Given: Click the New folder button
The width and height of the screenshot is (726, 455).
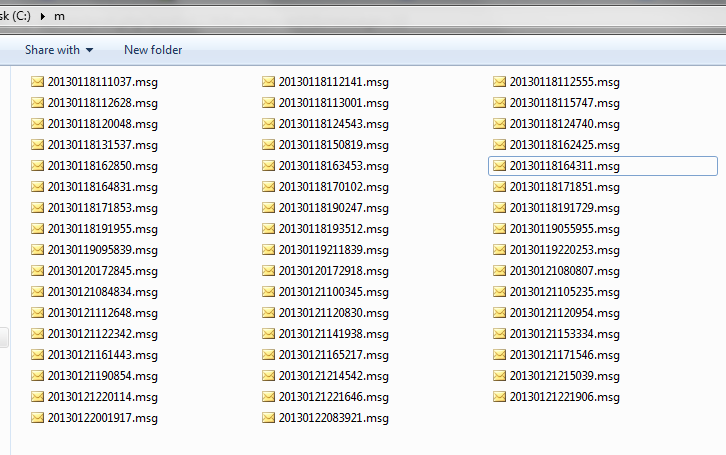Looking at the screenshot, I should click(x=153, y=50).
